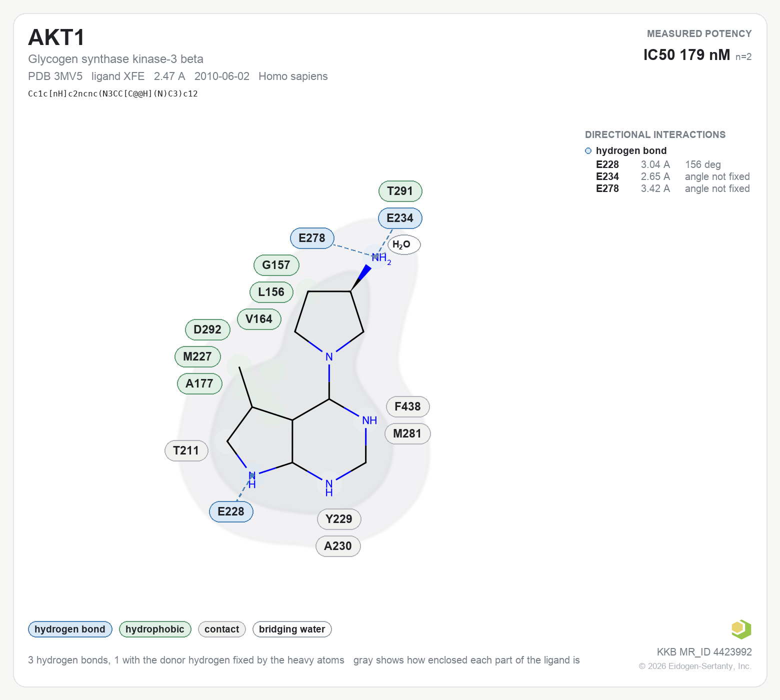Click the green hexagon logo icon
The width and height of the screenshot is (780, 700).
tap(741, 629)
